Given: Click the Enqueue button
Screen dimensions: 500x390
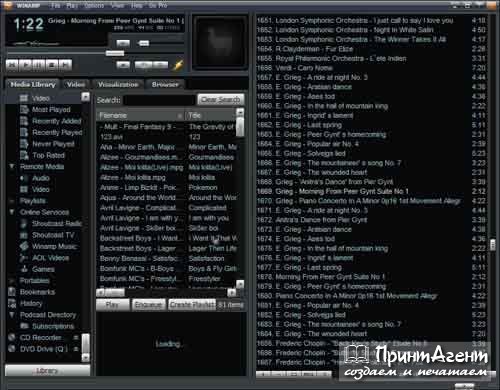Looking at the screenshot, I should [148, 305].
